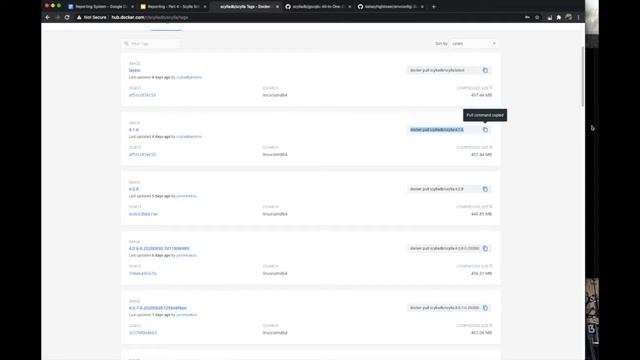Open the tag link updated 7 days ago
The width and height of the screenshot is (640, 360).
(158, 308)
